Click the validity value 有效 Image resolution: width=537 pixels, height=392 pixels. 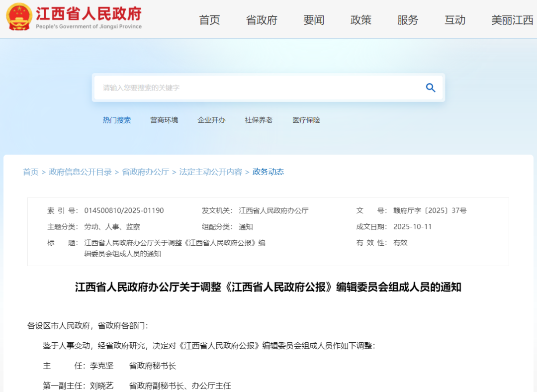click(x=400, y=243)
